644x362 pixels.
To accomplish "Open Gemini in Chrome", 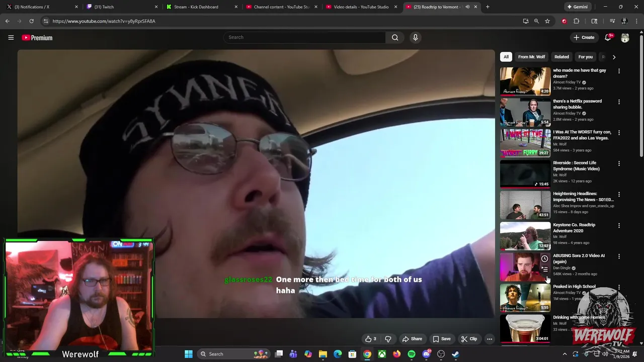I will point(577,7).
